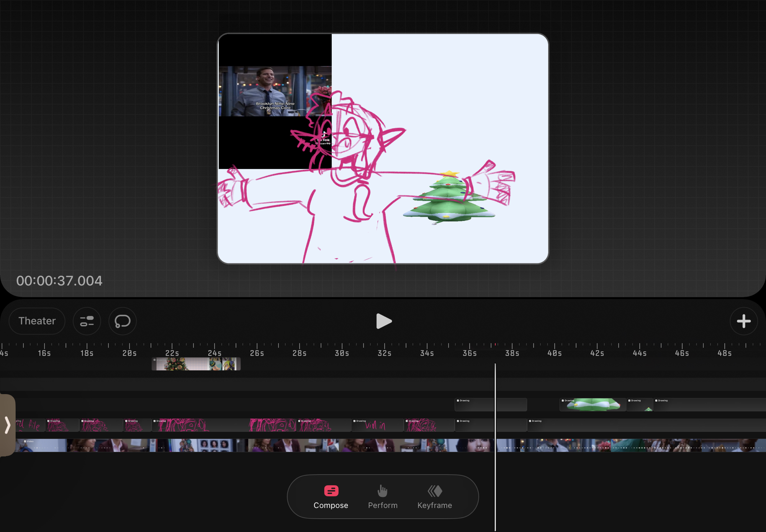Viewport: 766px width, 532px height.
Task: Select Drawing clip with green tree
Action: coord(593,405)
